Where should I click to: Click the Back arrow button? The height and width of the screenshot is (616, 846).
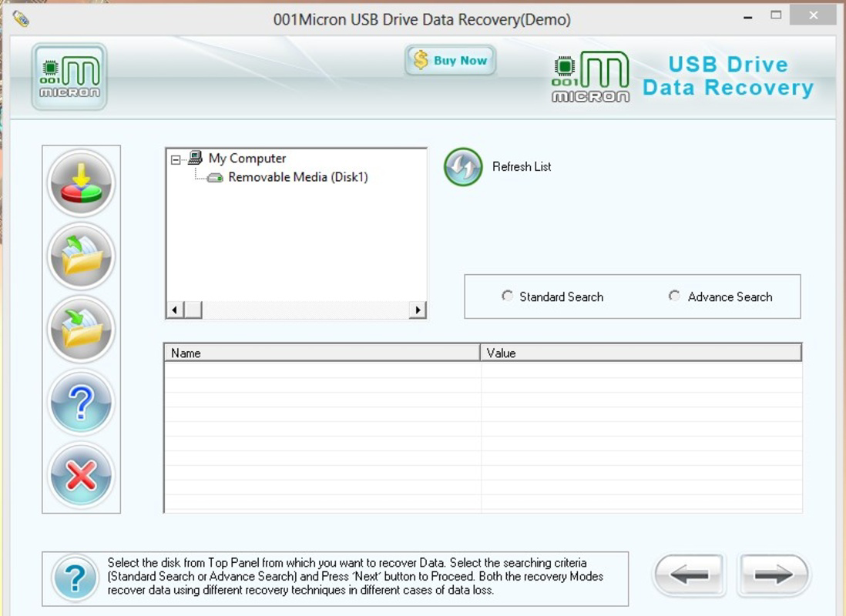point(689,574)
